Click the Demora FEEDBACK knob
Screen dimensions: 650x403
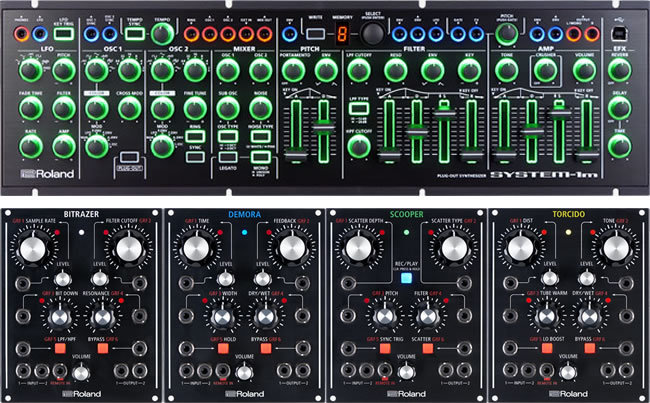click(292, 249)
